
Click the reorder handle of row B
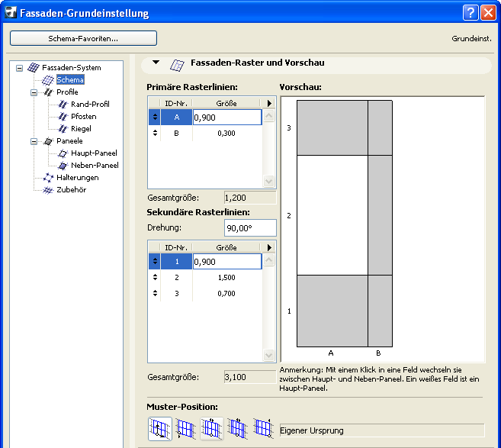[155, 133]
